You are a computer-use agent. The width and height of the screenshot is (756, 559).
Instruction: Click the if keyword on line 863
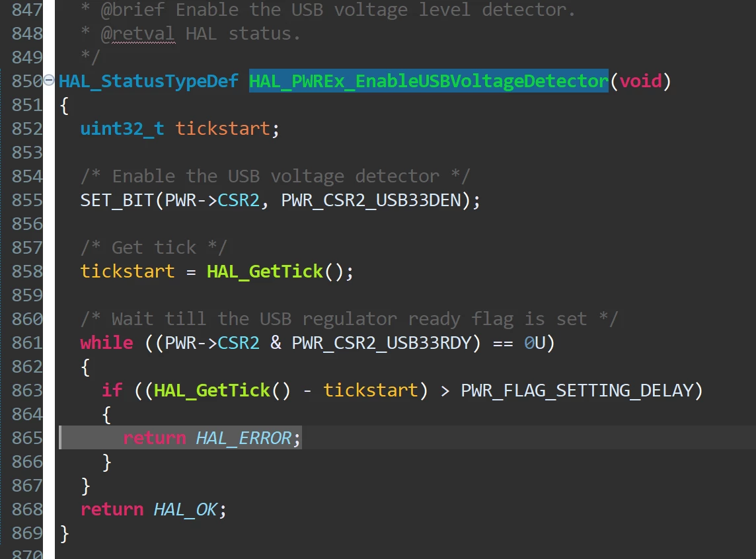pyautogui.click(x=112, y=390)
